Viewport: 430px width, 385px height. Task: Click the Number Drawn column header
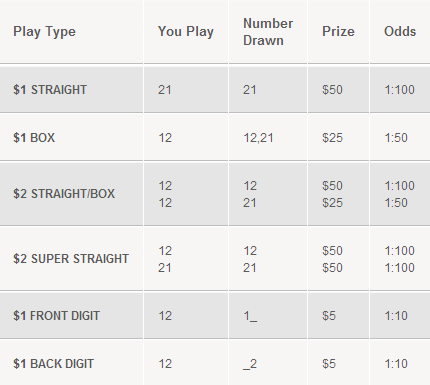point(268,32)
